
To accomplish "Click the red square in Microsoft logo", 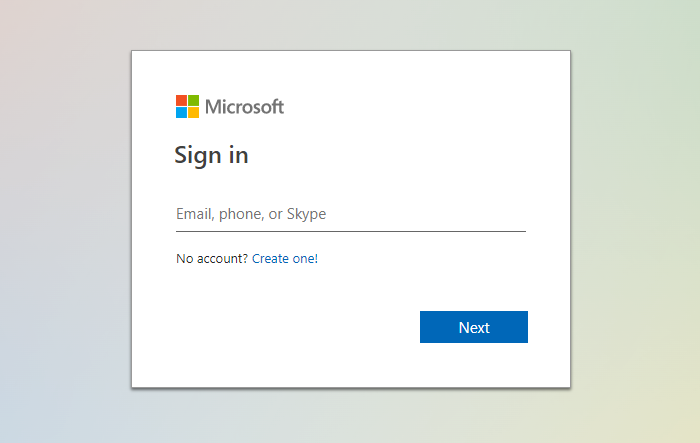I will tap(181, 100).
